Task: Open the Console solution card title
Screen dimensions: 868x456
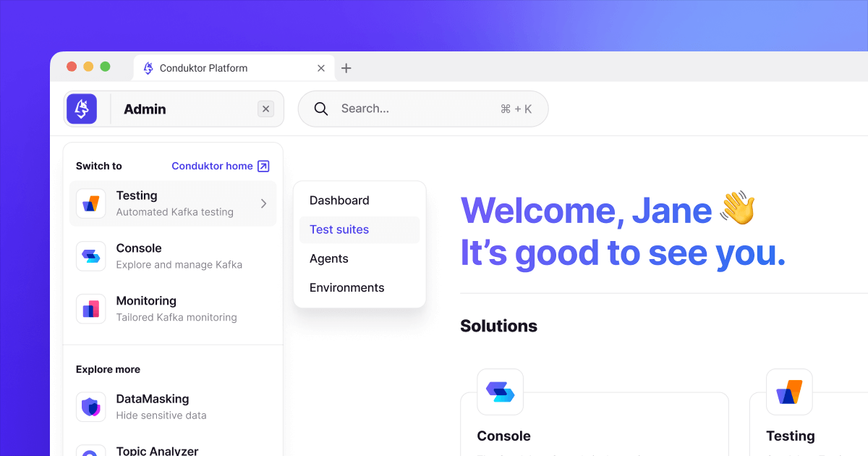Action: coord(503,436)
